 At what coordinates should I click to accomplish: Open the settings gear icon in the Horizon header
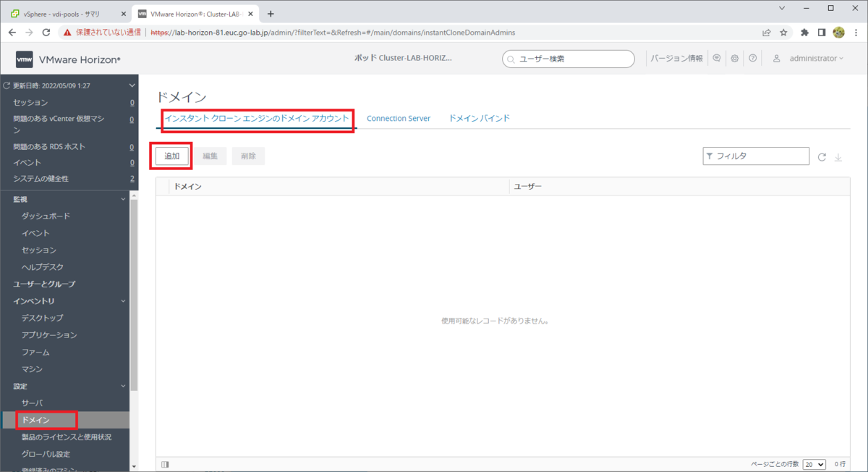pos(735,59)
